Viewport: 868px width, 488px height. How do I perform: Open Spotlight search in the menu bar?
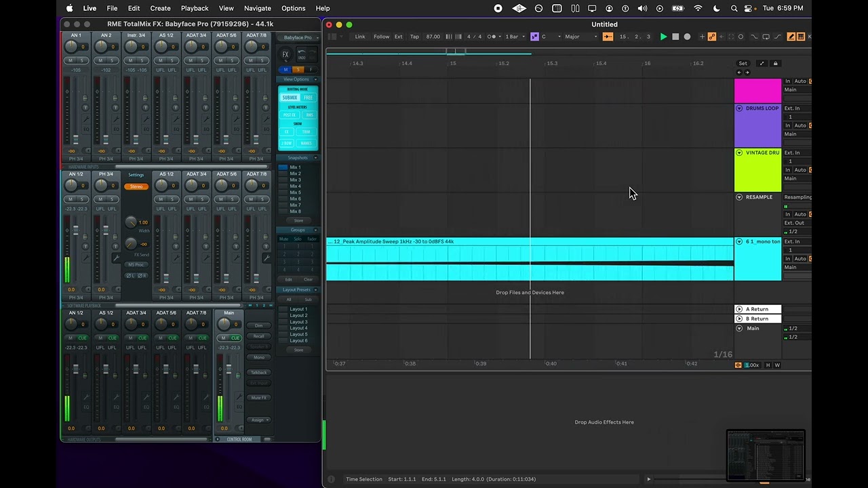click(x=734, y=8)
